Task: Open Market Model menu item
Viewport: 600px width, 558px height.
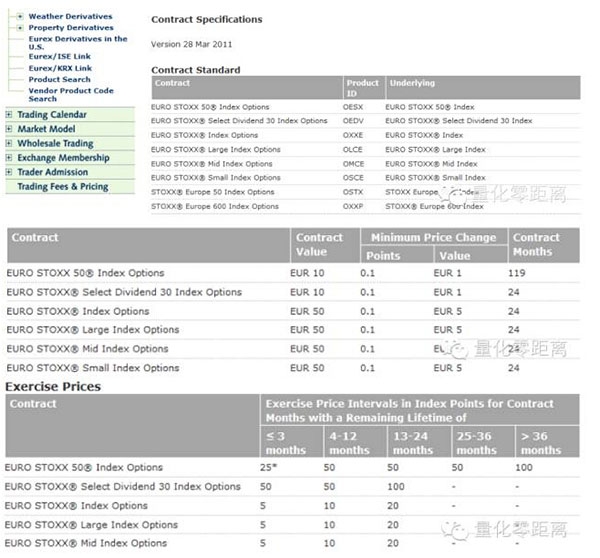Action: point(46,129)
